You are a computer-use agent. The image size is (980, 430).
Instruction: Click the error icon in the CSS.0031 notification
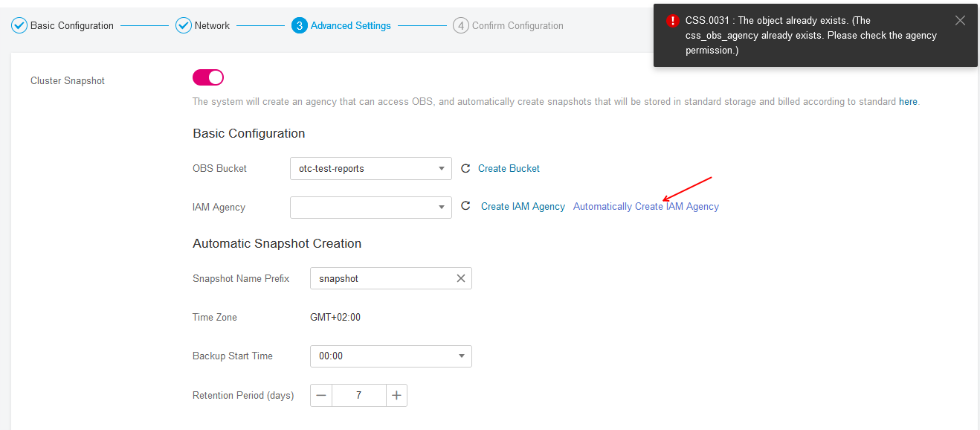(673, 21)
